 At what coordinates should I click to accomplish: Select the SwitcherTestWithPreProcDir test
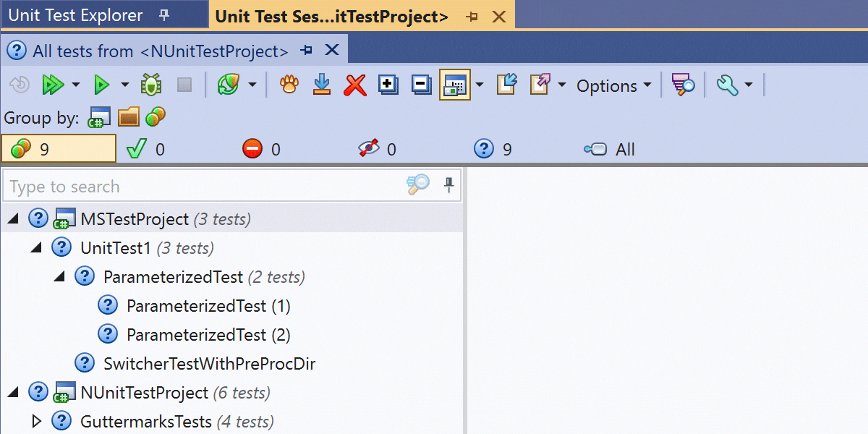209,363
